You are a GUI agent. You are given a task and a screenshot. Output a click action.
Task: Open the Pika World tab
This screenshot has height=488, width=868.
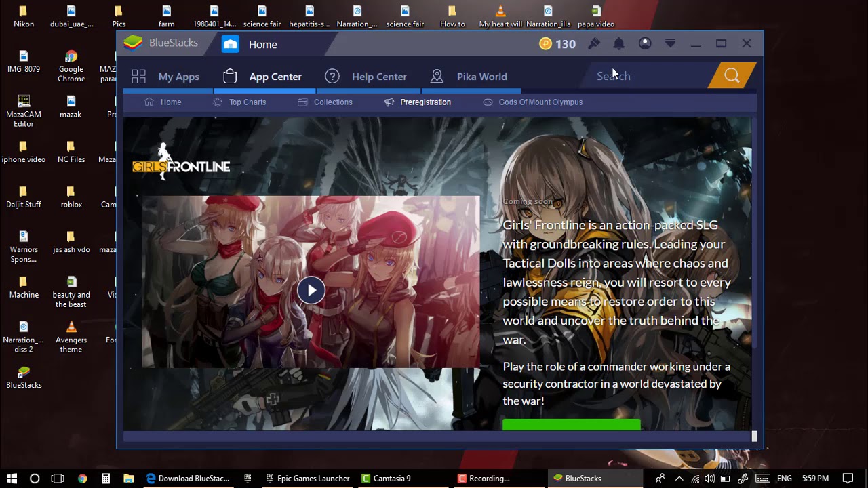click(469, 77)
